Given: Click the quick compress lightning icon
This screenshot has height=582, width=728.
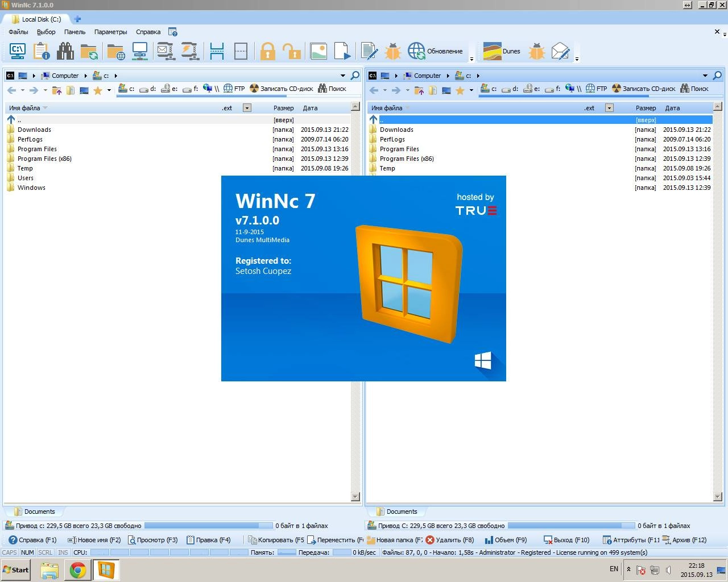Looking at the screenshot, I should pyautogui.click(x=189, y=51).
